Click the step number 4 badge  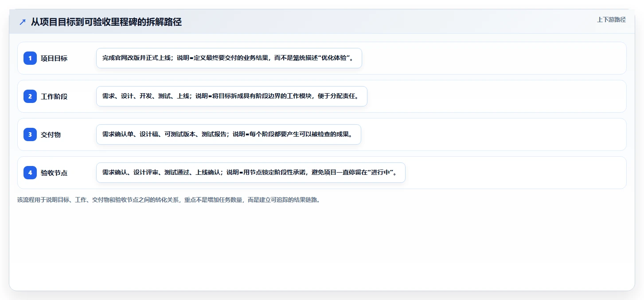(x=30, y=173)
